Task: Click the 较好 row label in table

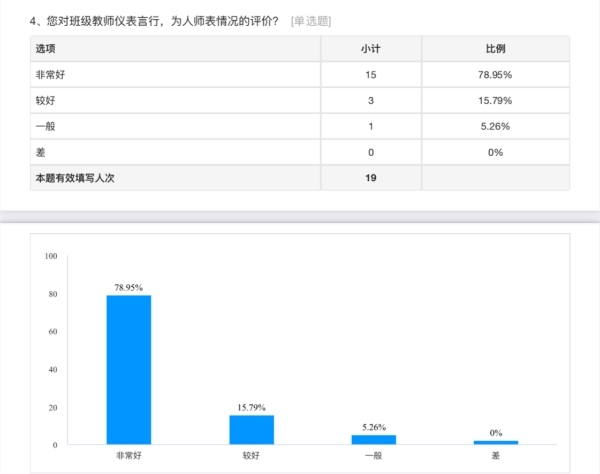Action: tap(45, 100)
